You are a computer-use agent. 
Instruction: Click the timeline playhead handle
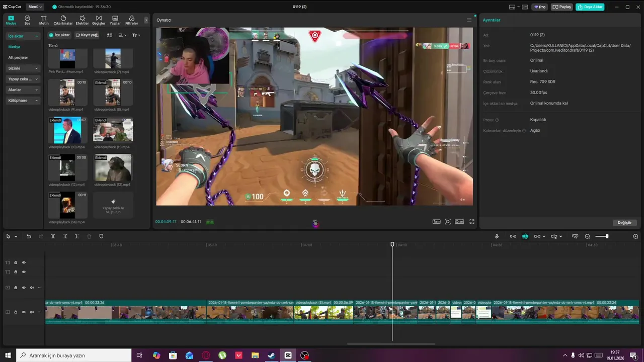pyautogui.click(x=392, y=244)
